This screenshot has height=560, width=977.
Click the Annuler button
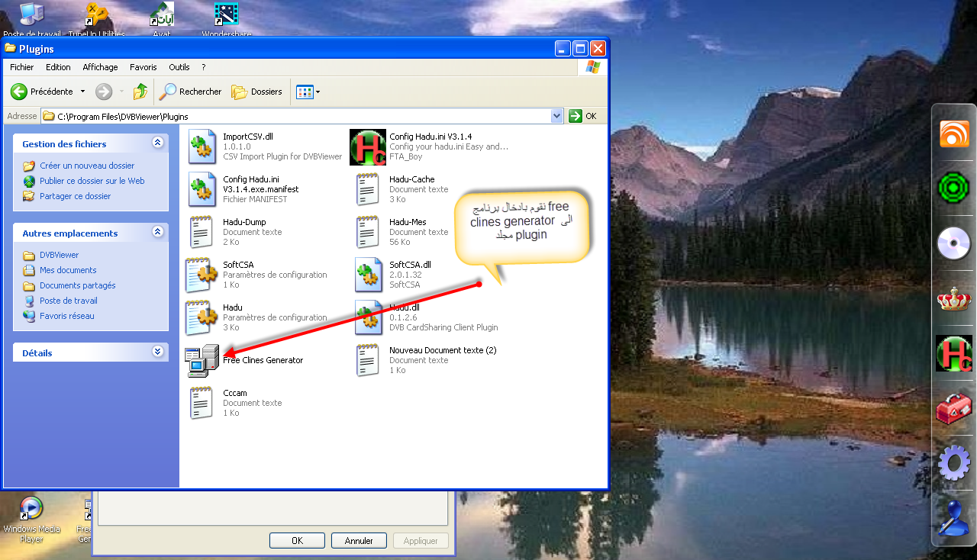tap(359, 540)
